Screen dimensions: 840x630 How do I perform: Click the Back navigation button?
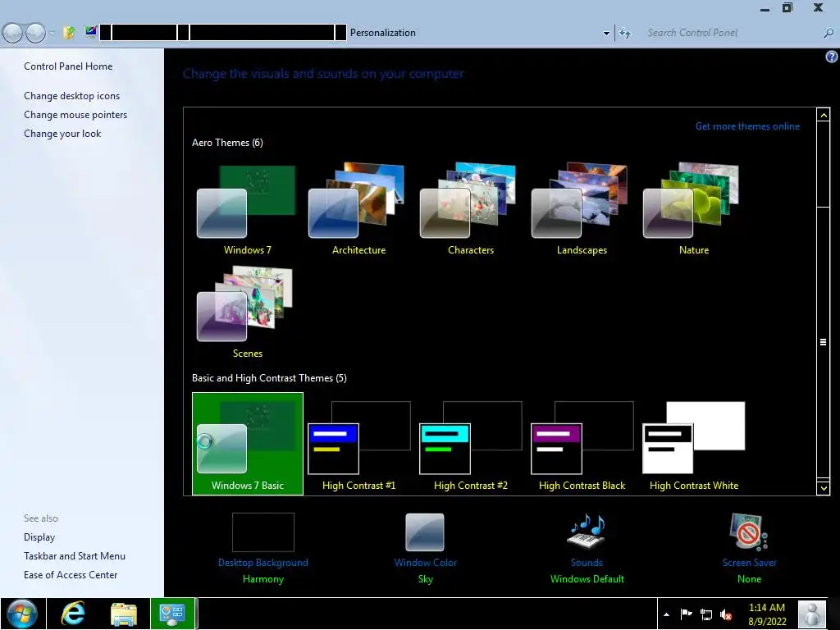click(x=13, y=33)
